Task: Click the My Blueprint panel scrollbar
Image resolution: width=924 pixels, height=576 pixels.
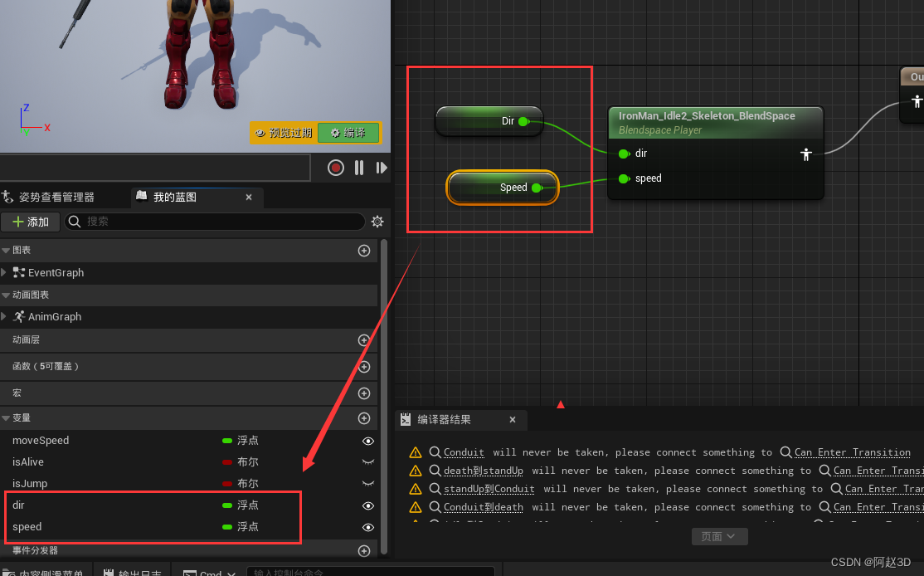Action: coord(384,396)
